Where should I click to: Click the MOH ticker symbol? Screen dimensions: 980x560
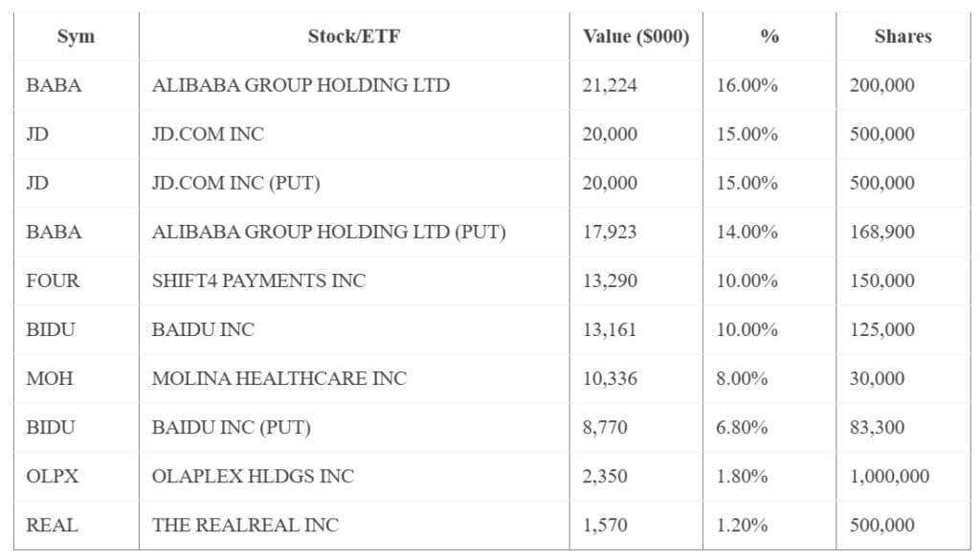(50, 378)
